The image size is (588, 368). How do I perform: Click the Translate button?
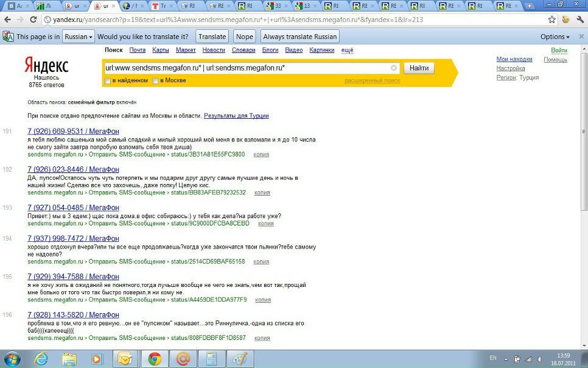pos(212,37)
